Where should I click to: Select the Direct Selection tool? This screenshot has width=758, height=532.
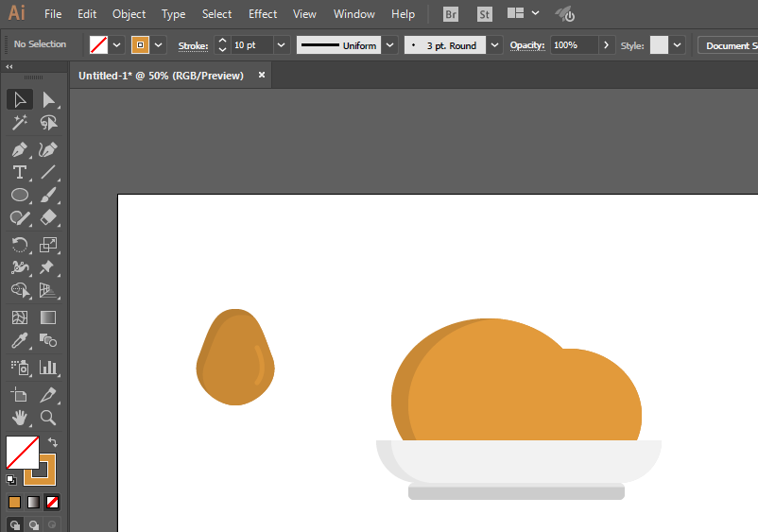click(48, 99)
